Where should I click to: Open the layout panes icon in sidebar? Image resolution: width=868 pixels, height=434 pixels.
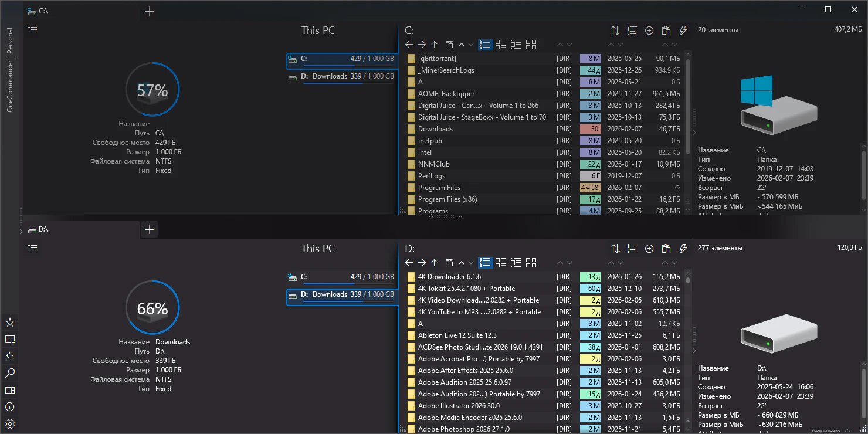[x=9, y=390]
